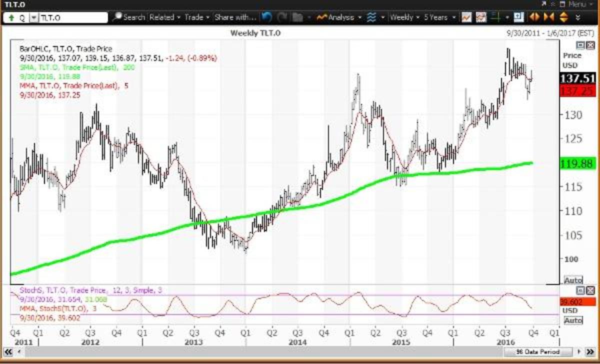Open the Trade menu
The width and height of the screenshot is (600, 364).
(196, 17)
